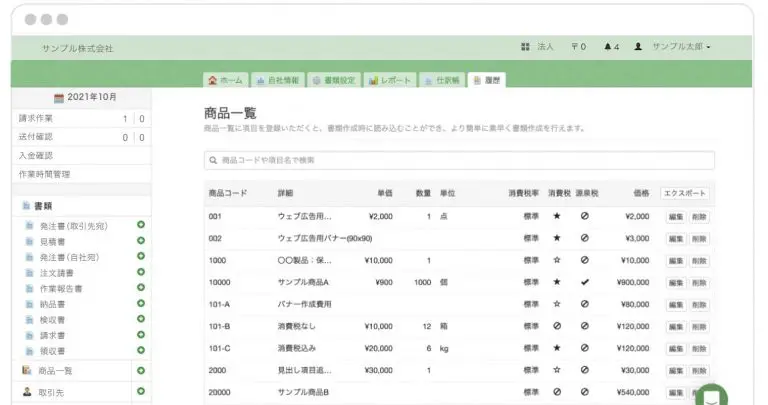
Task: Click 編集 for product 002
Action: [676, 239]
